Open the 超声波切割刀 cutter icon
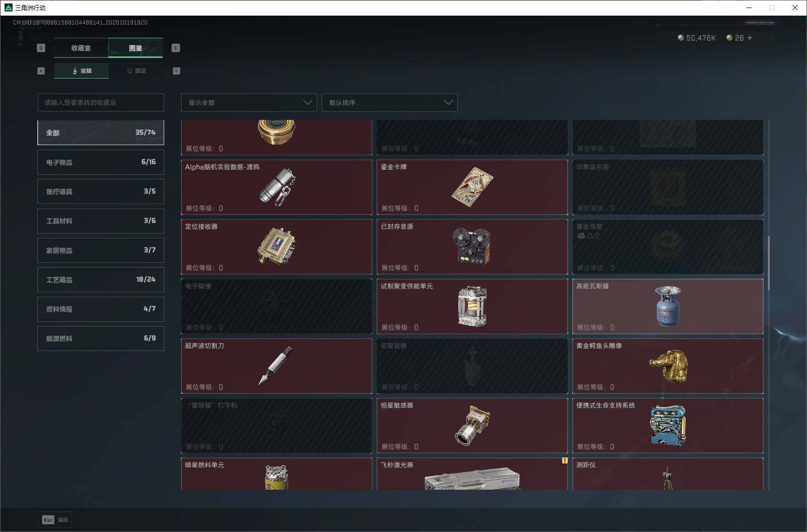Image resolution: width=807 pixels, height=532 pixels. tap(276, 366)
